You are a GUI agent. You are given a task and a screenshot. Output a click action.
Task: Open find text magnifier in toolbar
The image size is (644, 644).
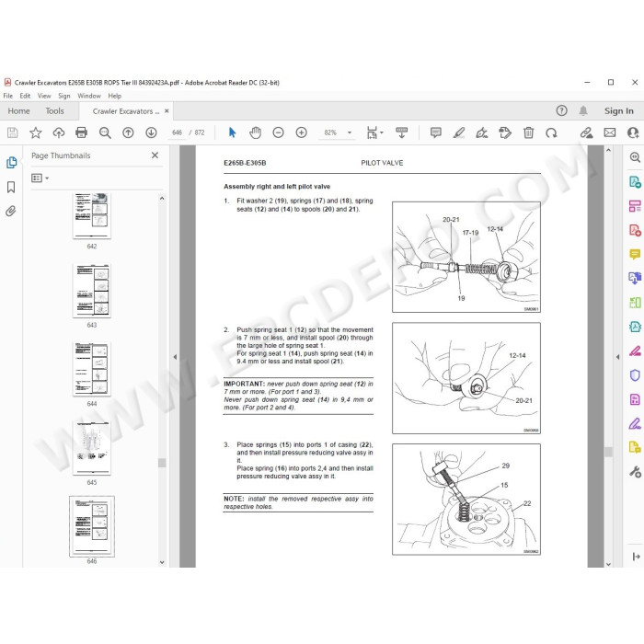coord(105,132)
